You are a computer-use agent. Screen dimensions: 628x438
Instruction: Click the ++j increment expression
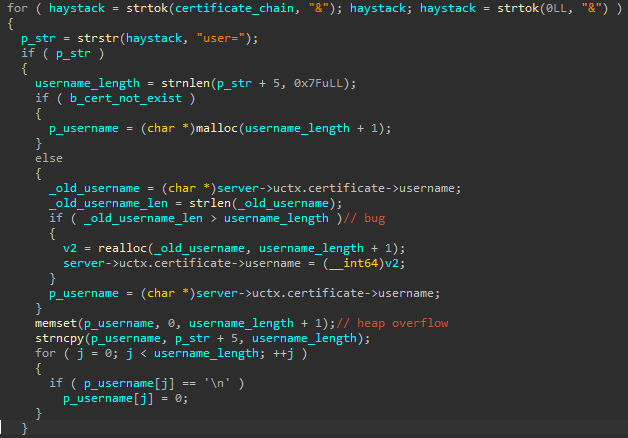(x=283, y=353)
